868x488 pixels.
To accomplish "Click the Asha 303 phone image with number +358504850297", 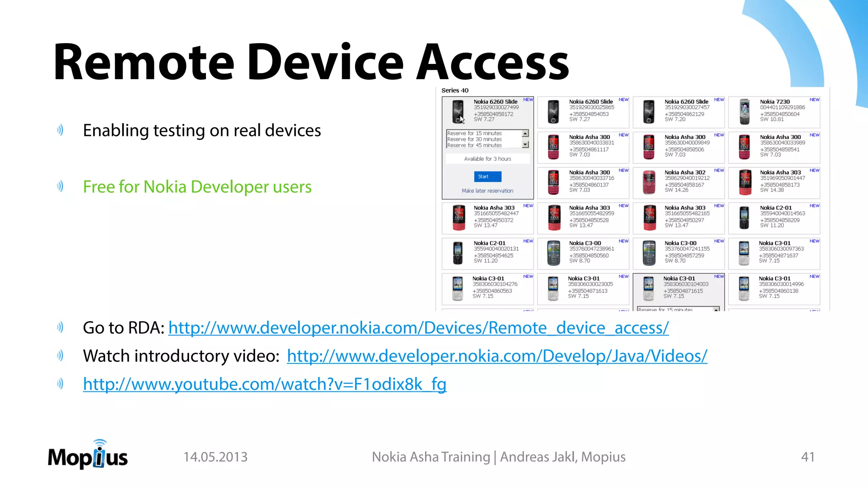I will point(649,218).
